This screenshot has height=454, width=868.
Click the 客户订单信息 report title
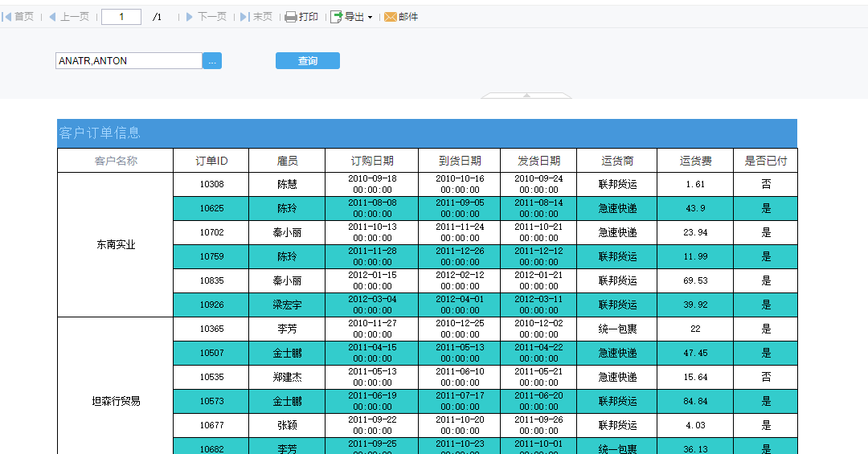[x=100, y=133]
